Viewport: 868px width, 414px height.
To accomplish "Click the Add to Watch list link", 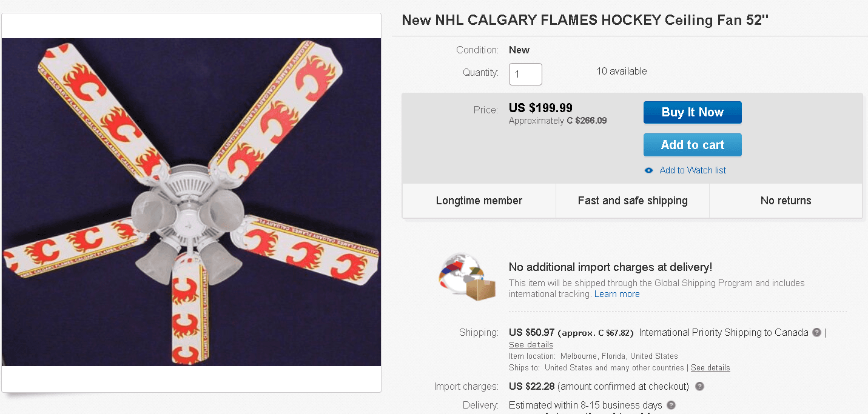I will click(693, 170).
